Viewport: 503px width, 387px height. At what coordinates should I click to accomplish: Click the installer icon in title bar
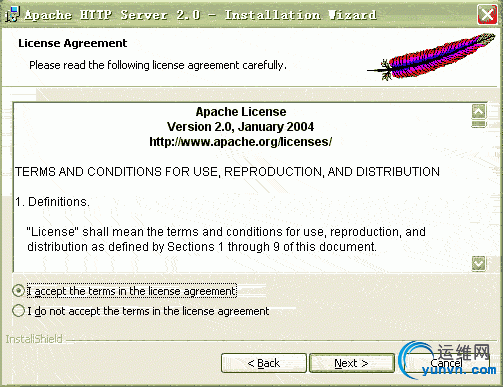(12, 14)
